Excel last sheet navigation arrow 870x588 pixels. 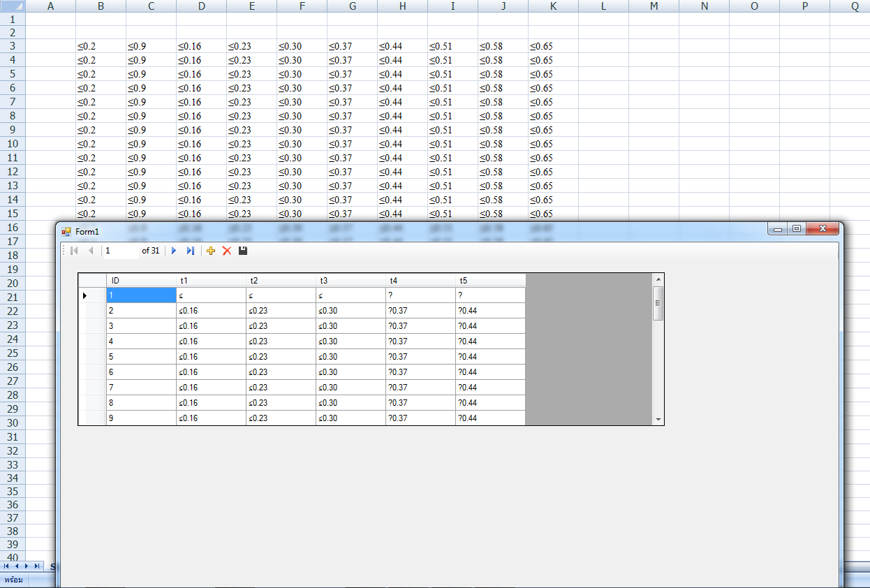coord(36,566)
